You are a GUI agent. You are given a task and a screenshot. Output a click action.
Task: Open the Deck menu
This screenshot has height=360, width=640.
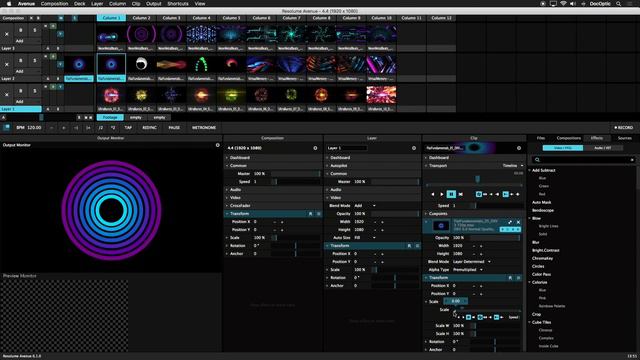pyautogui.click(x=80, y=4)
